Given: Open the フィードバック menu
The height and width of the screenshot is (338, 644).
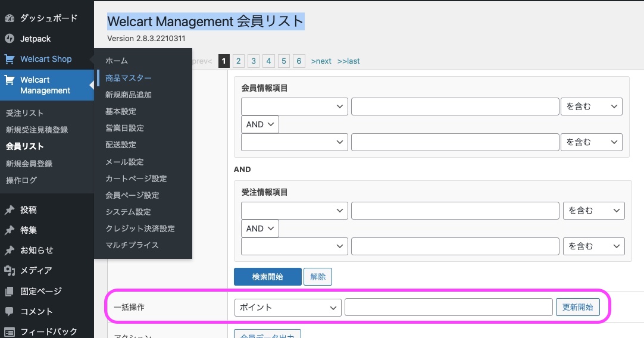Looking at the screenshot, I should point(49,332).
